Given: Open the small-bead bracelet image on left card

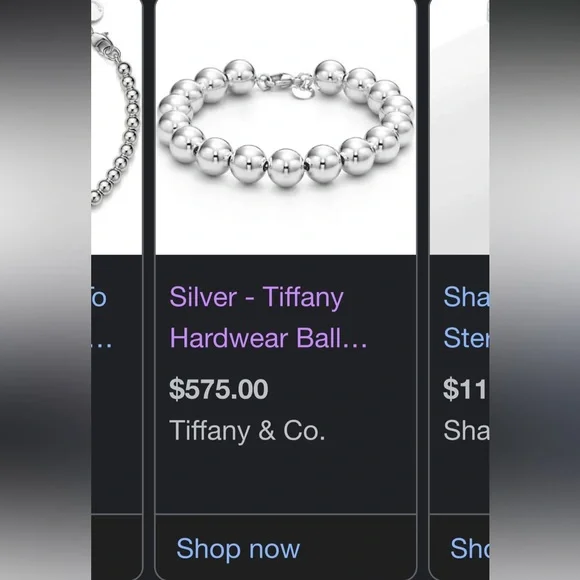Looking at the screenshot, I should (x=116, y=127).
